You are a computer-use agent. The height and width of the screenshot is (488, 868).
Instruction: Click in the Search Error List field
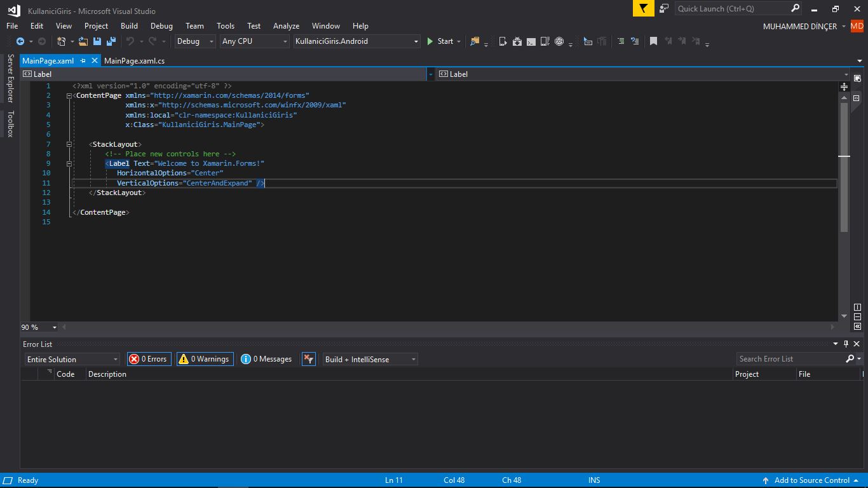790,359
